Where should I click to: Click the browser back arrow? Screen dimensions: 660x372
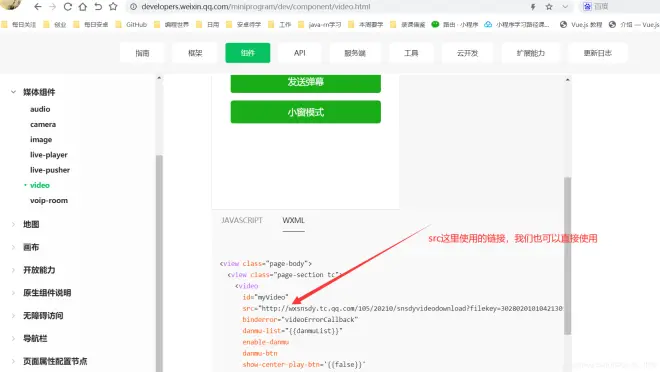point(38,7)
